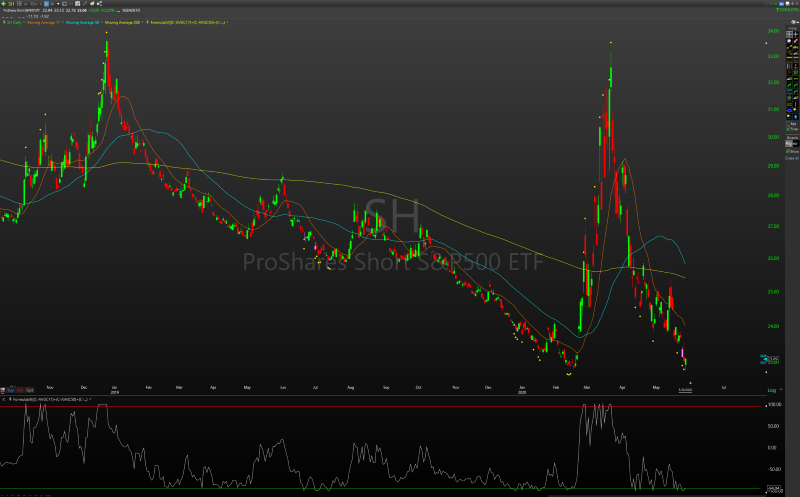Select the orange anchor drawing tool

[x=795, y=66]
